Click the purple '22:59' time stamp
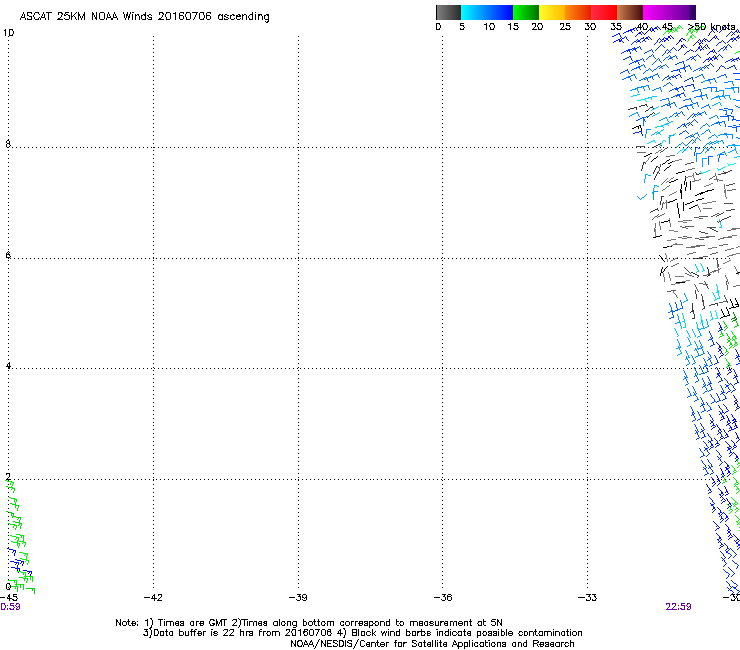This screenshot has height=650, width=740. pyautogui.click(x=678, y=607)
